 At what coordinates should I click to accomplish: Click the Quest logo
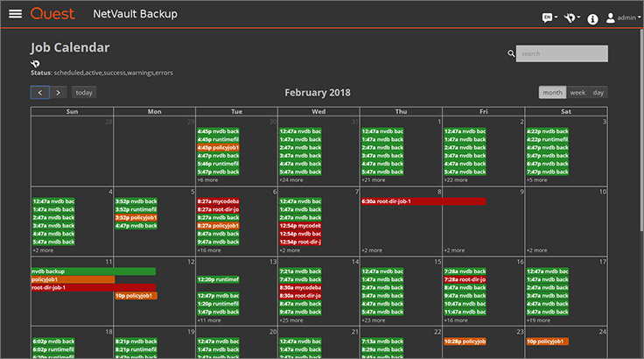click(x=52, y=13)
